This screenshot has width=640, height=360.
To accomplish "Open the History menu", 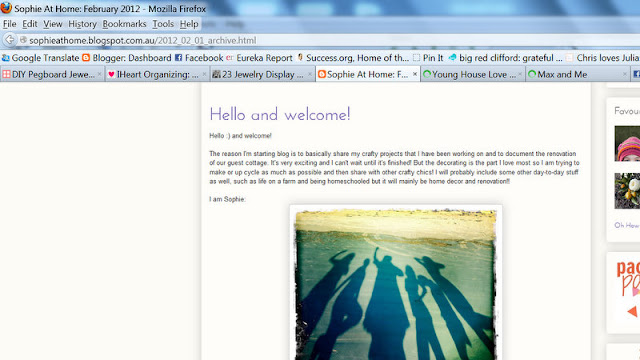I will (82, 24).
